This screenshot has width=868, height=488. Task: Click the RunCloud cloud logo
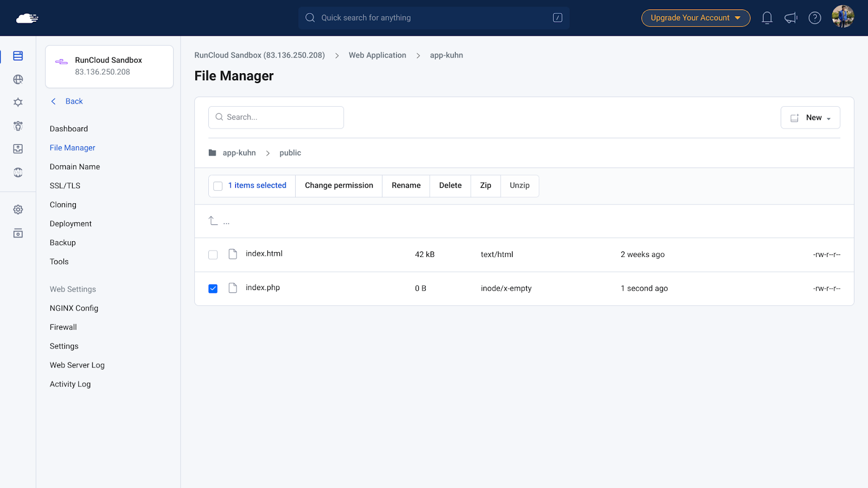pyautogui.click(x=27, y=18)
